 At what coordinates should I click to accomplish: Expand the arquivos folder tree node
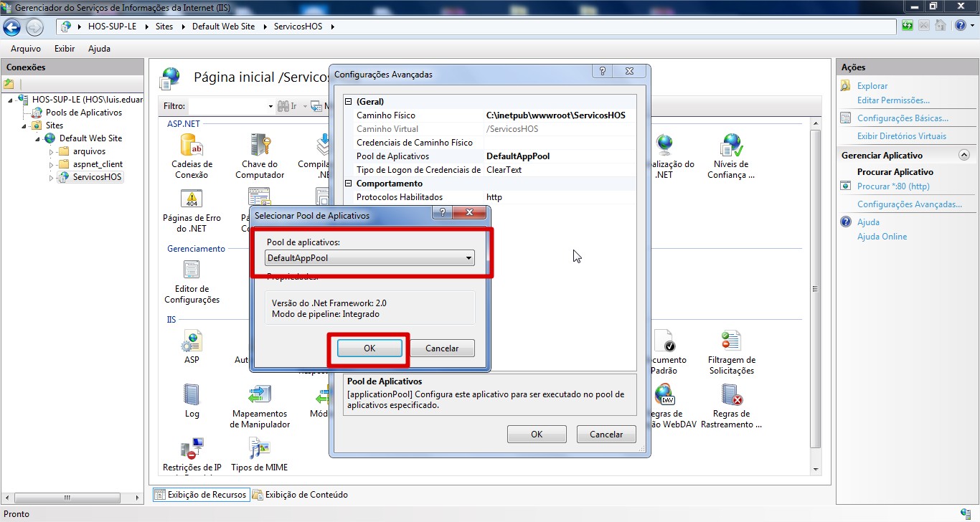click(51, 152)
